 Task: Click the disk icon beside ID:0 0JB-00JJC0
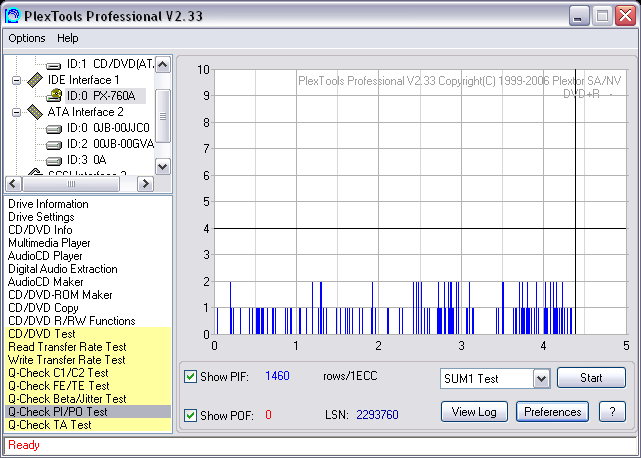coord(54,129)
